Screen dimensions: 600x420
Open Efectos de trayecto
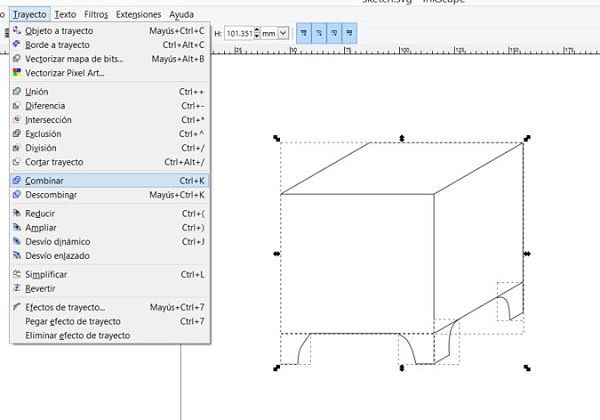coord(110,307)
